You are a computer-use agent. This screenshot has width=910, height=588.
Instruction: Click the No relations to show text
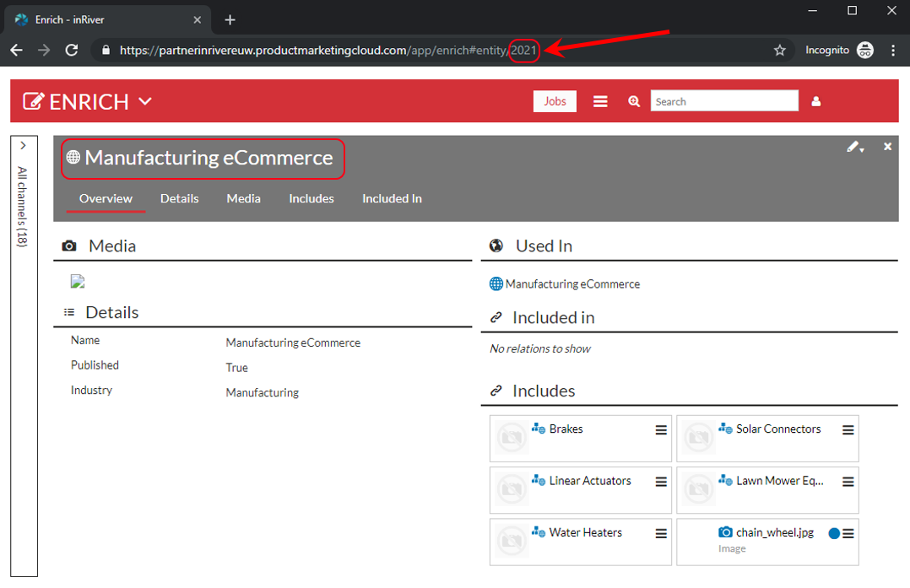click(x=540, y=348)
